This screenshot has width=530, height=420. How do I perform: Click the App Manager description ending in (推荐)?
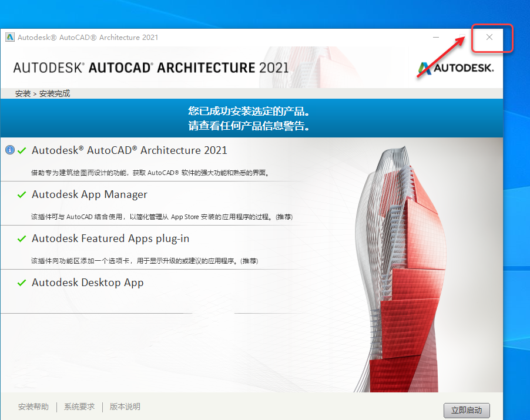tap(162, 217)
